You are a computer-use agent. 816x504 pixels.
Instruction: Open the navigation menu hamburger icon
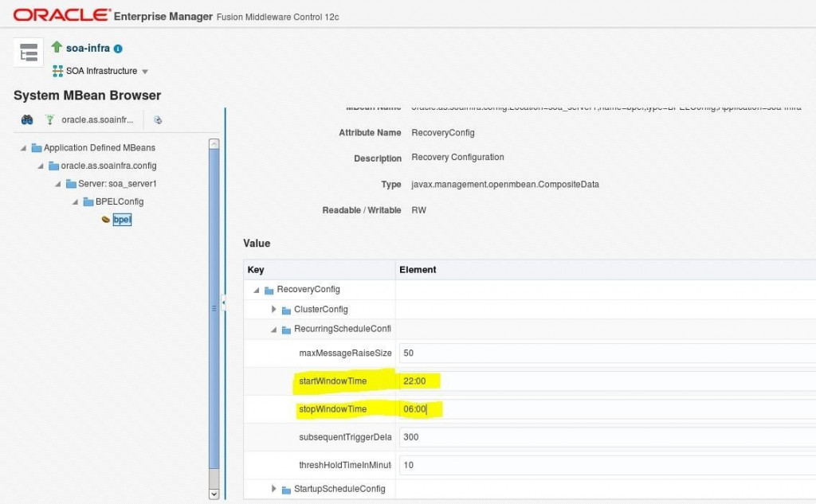(28, 53)
